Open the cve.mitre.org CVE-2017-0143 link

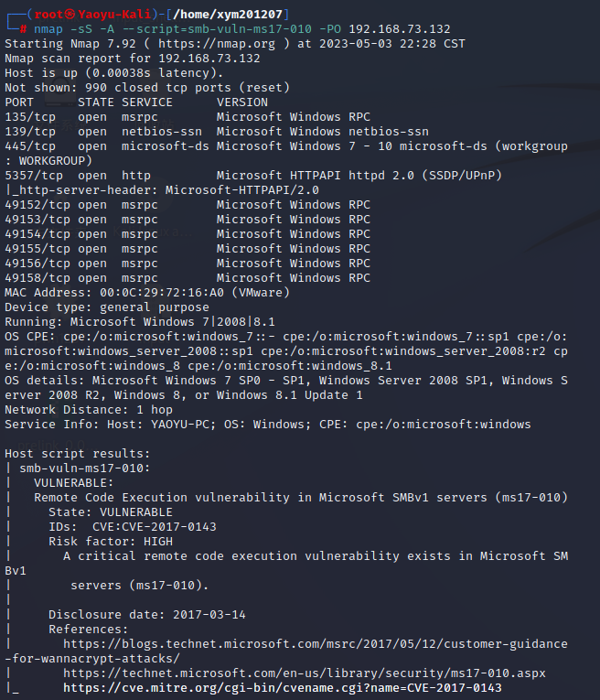[x=282, y=688]
